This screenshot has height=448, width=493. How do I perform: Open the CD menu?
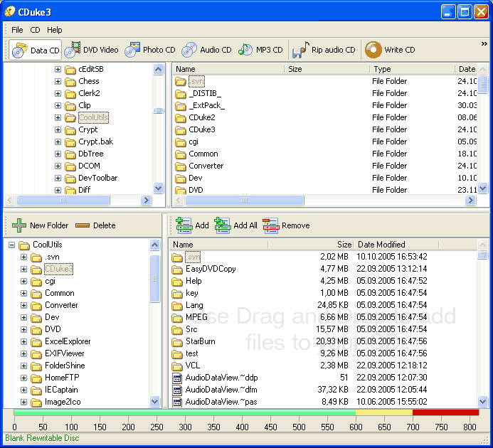[35, 30]
